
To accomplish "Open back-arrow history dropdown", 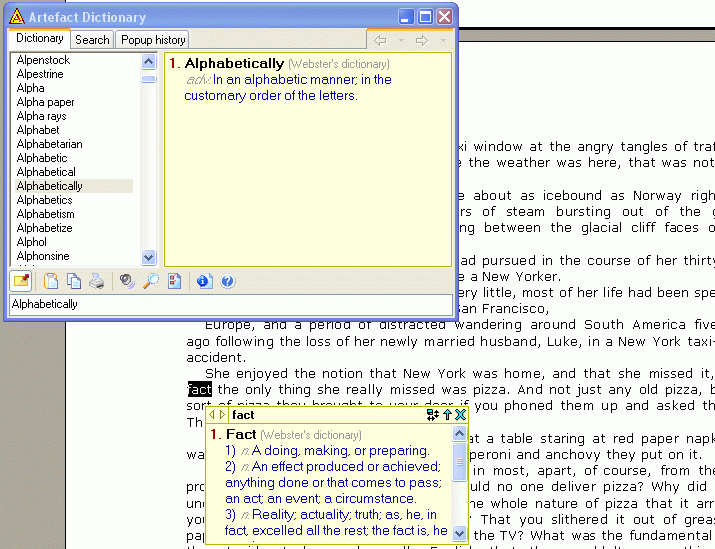I will pyautogui.click(x=401, y=41).
